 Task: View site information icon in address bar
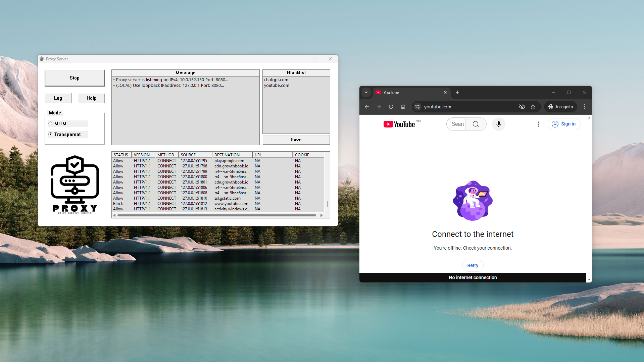click(x=417, y=107)
